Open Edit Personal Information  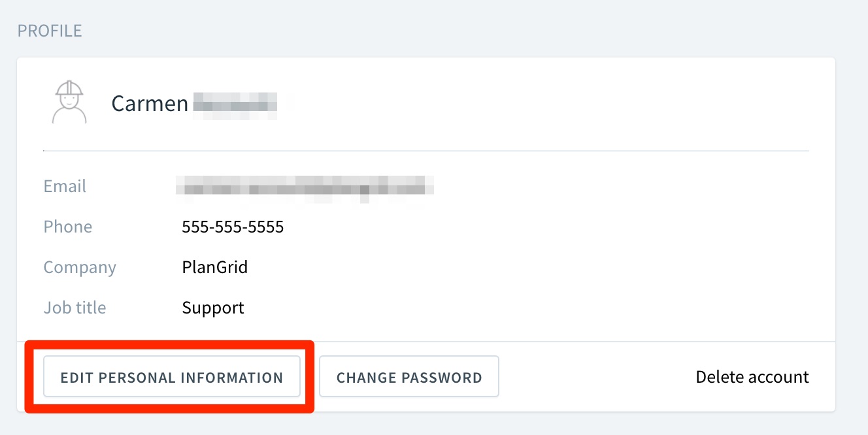[x=172, y=376]
